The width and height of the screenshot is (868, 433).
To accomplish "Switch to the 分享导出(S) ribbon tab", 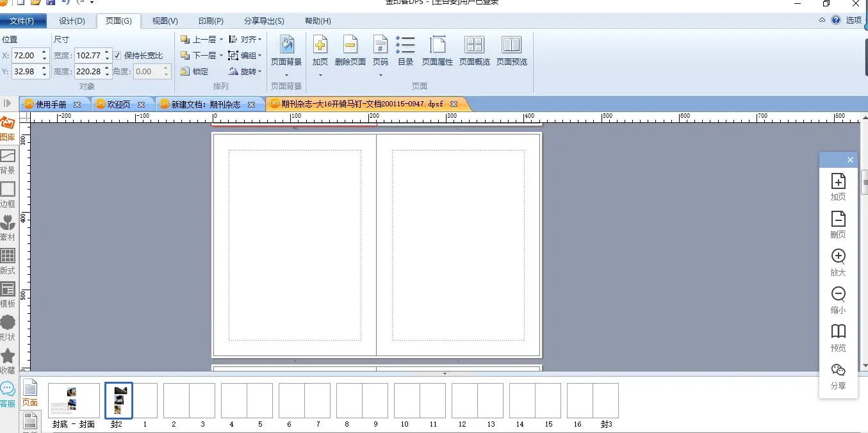I will 264,21.
